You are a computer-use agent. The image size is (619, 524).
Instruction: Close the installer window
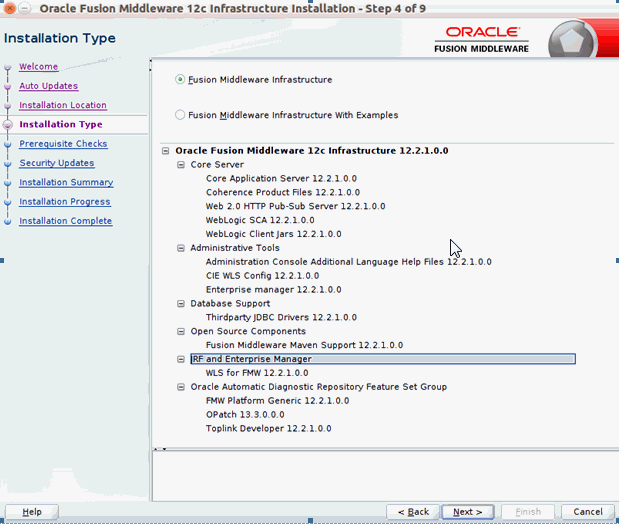click(x=9, y=8)
